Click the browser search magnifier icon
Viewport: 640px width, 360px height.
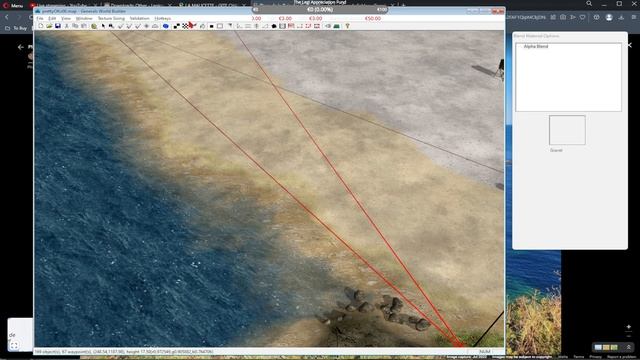589,4
